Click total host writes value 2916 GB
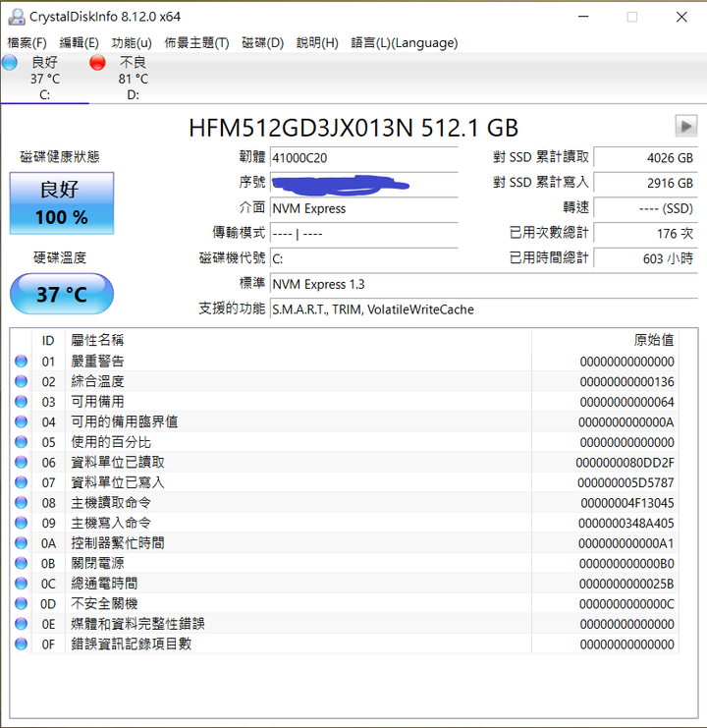 [x=645, y=183]
